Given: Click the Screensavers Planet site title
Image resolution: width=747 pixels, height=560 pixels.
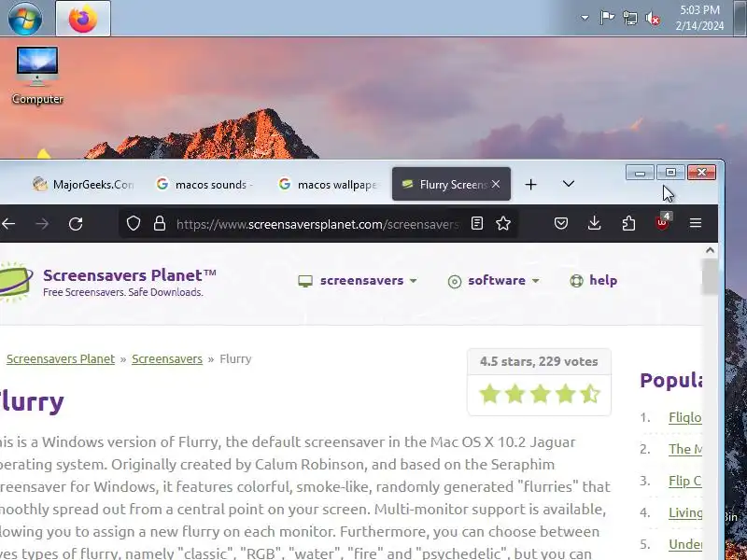Looking at the screenshot, I should [x=130, y=275].
